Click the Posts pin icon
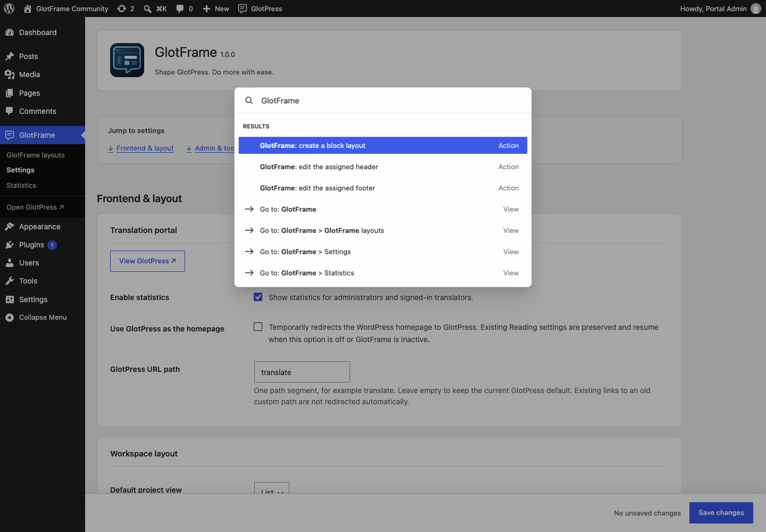766x532 pixels. pos(10,56)
